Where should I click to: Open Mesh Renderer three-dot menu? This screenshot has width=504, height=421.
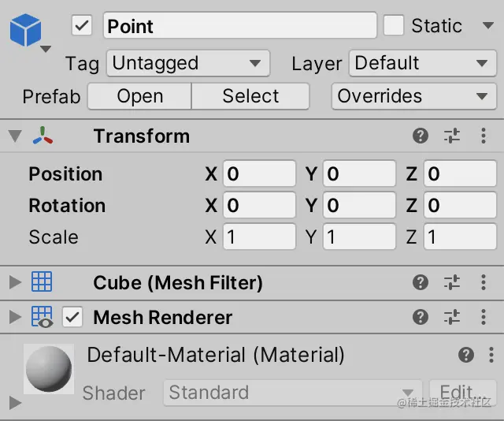[x=484, y=317]
